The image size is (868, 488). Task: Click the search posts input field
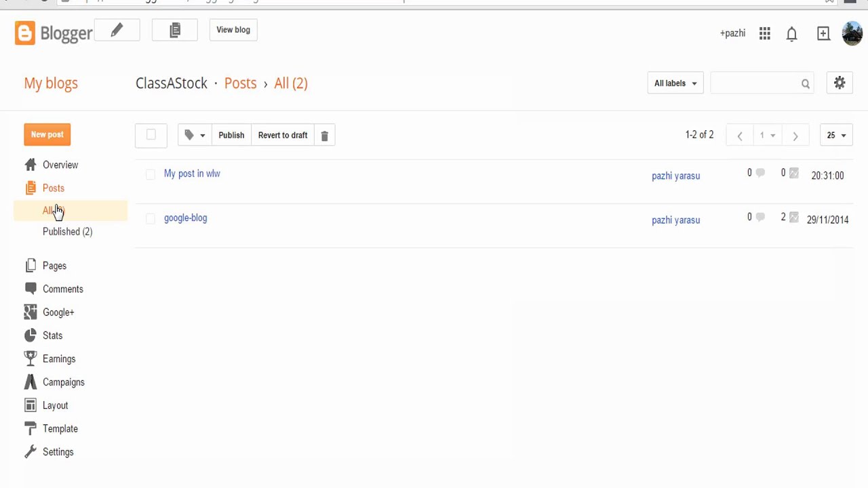tap(754, 83)
